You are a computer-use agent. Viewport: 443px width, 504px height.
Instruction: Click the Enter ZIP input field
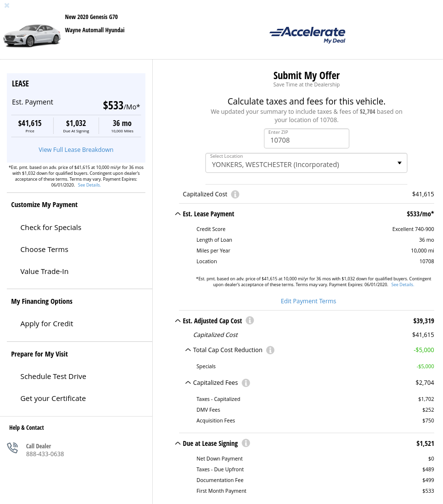306,140
